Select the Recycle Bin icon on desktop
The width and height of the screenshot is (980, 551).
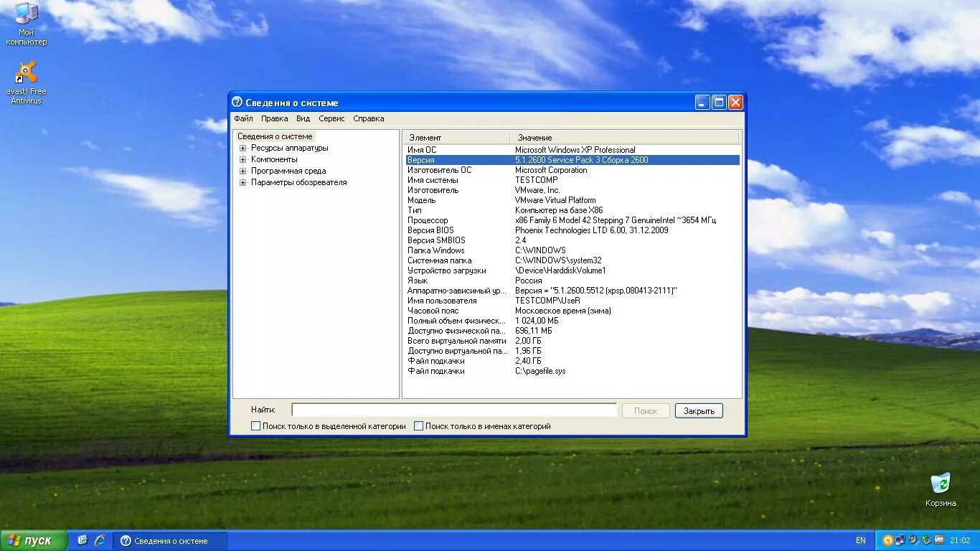pos(941,490)
